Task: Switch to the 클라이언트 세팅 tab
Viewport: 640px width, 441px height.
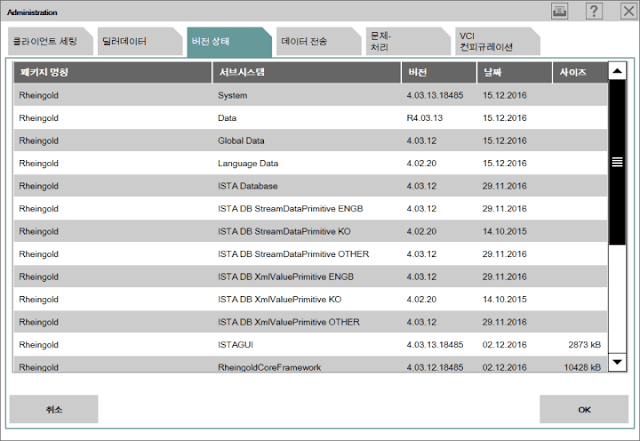Action: pyautogui.click(x=51, y=41)
